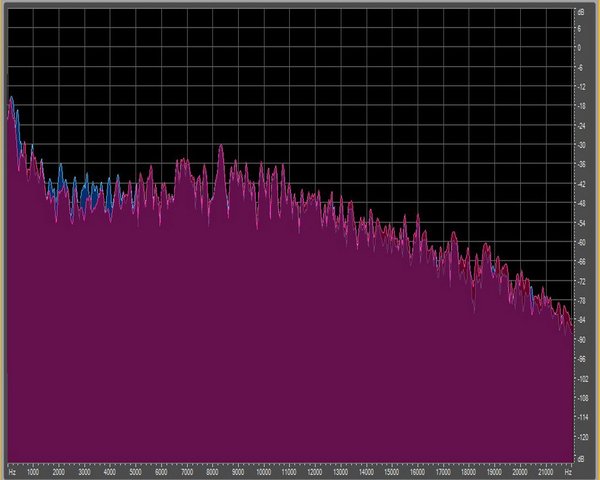Click the -48 dB scale label
This screenshot has width=600, height=480.
point(581,204)
